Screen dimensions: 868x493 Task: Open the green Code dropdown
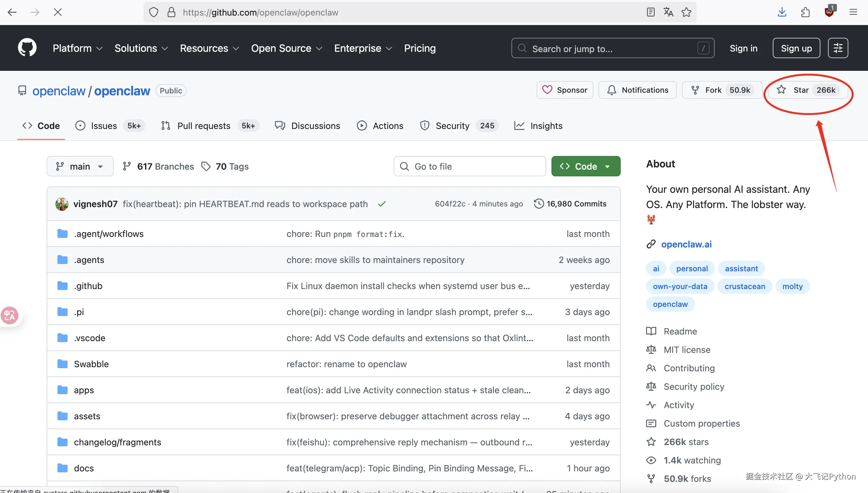586,166
